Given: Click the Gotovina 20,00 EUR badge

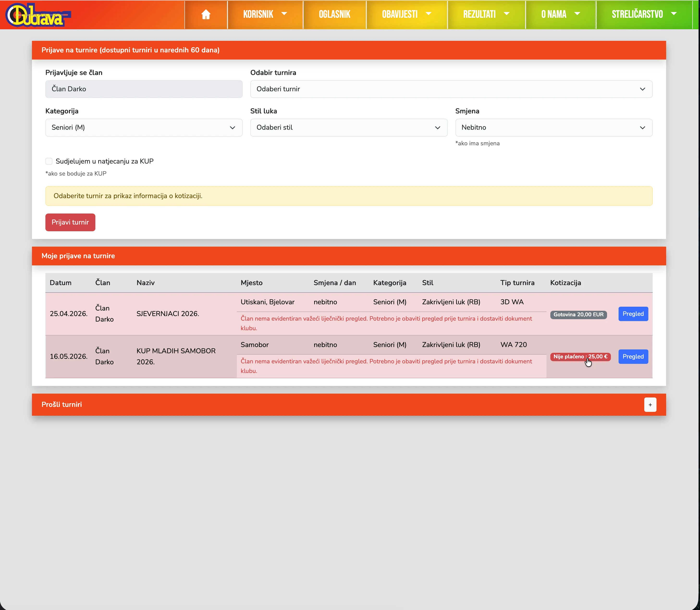Looking at the screenshot, I should [578, 315].
